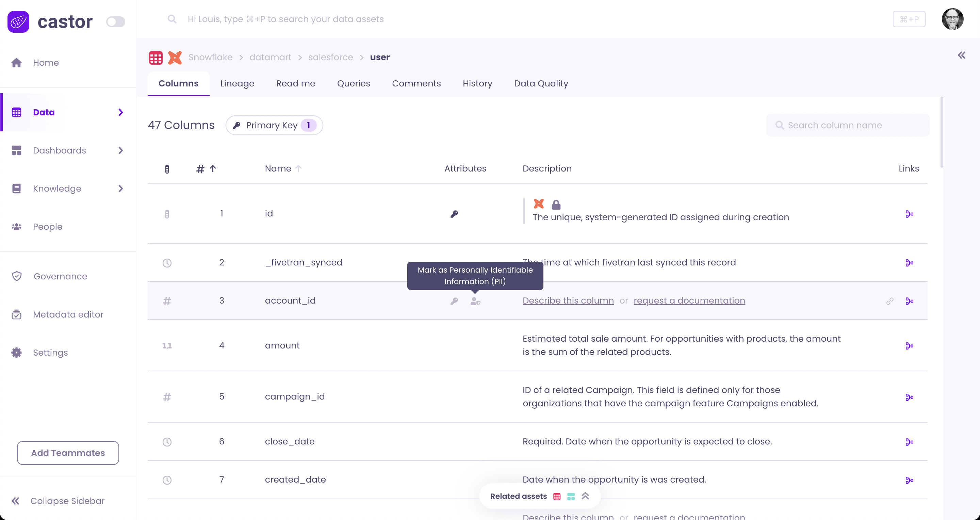Open Metadata editor from sidebar
This screenshot has height=520, width=980.
68,314
